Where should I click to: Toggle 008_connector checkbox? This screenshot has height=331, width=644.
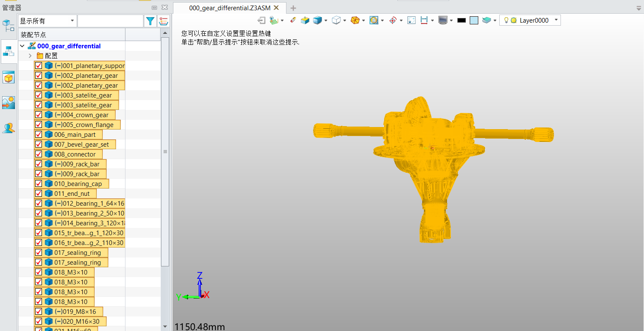tap(39, 154)
